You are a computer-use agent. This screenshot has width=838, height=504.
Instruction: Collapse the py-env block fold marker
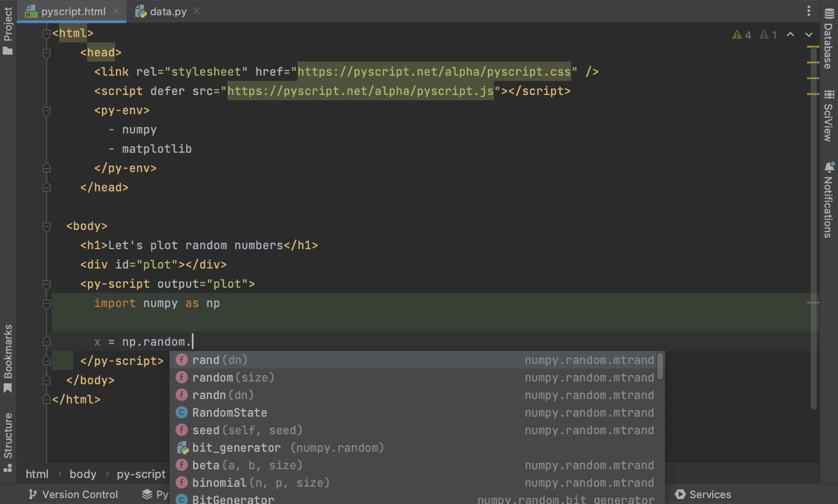coord(47,111)
